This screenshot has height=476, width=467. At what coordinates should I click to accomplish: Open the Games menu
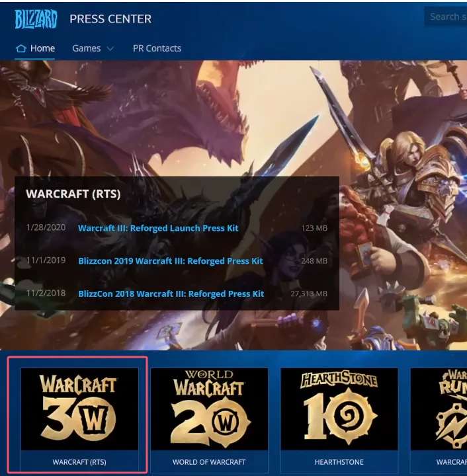87,48
